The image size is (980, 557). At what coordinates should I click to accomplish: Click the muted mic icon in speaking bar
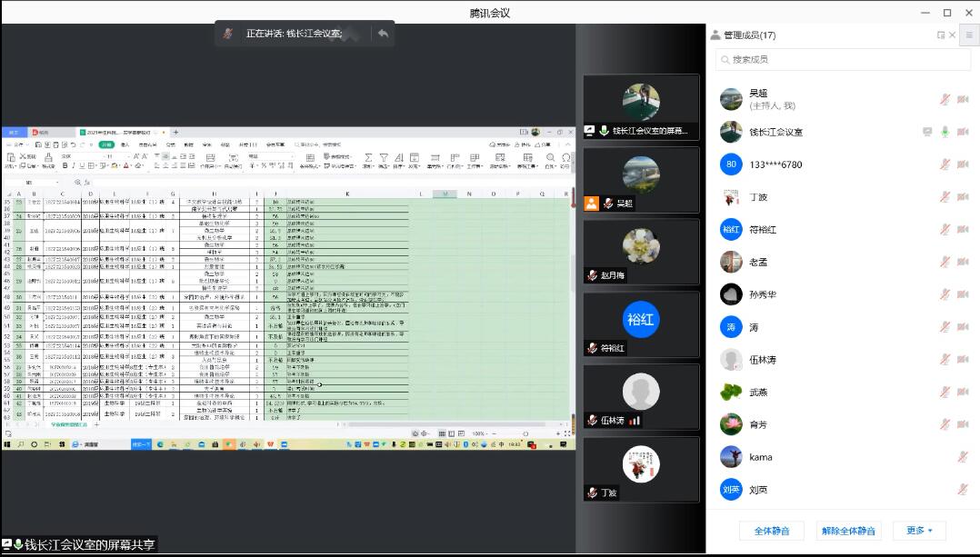(230, 34)
